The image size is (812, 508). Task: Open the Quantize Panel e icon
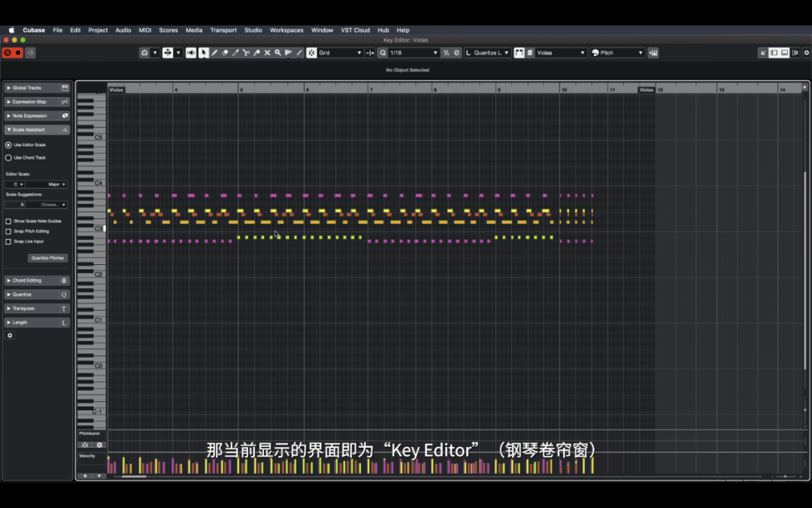[x=457, y=53]
